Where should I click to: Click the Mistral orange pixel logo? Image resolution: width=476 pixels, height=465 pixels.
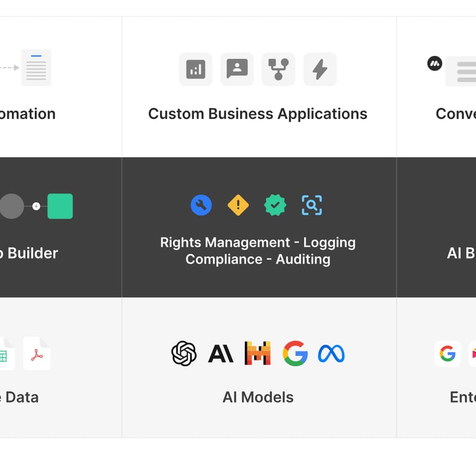tap(257, 353)
